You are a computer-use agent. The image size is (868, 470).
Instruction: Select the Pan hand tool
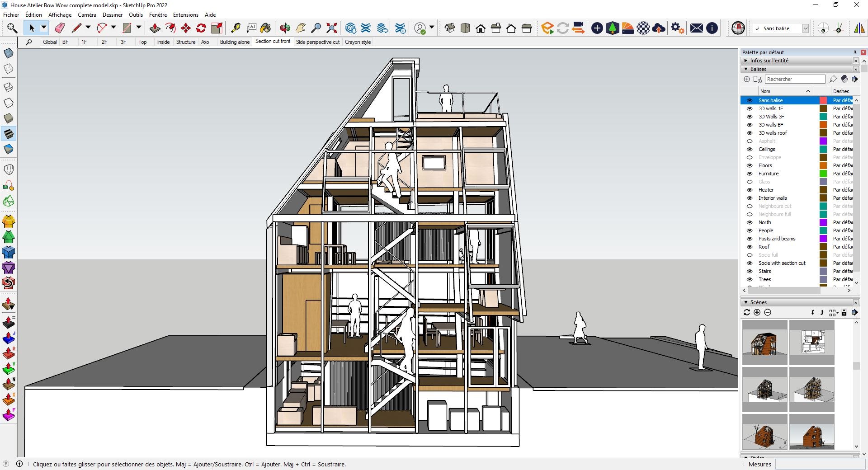(301, 28)
